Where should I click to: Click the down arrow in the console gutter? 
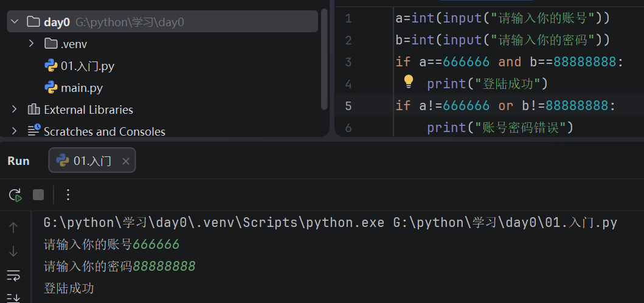click(x=13, y=251)
